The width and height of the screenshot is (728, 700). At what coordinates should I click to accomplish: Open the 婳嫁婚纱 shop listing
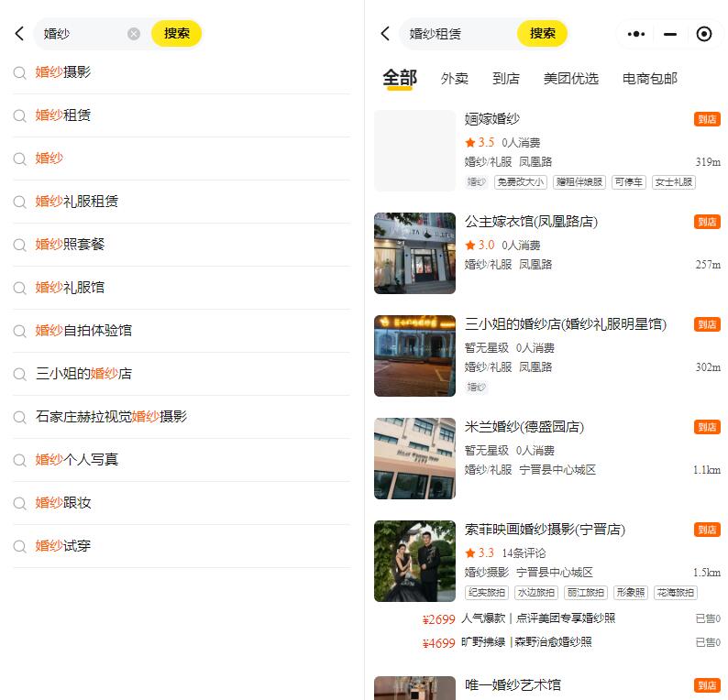[547, 151]
